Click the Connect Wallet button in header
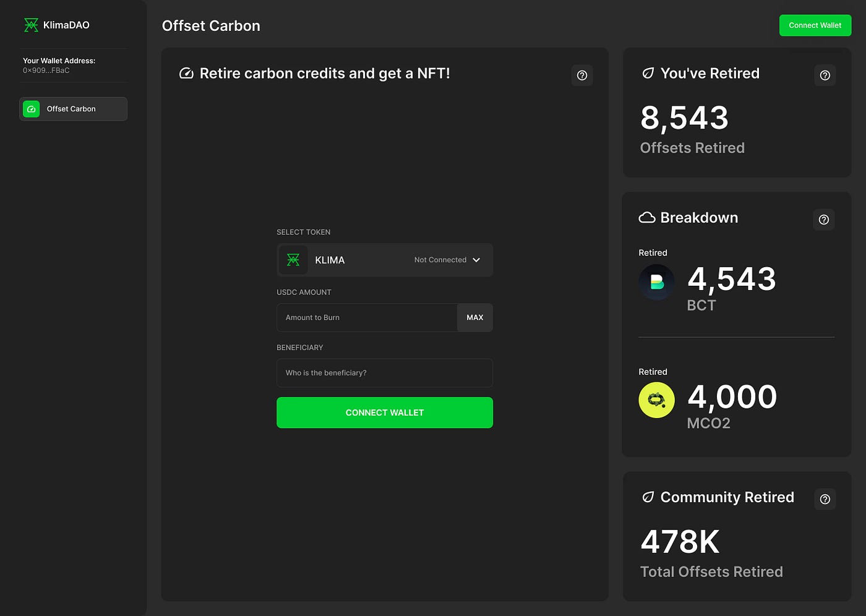Screen dimensions: 866x616 click(815, 25)
